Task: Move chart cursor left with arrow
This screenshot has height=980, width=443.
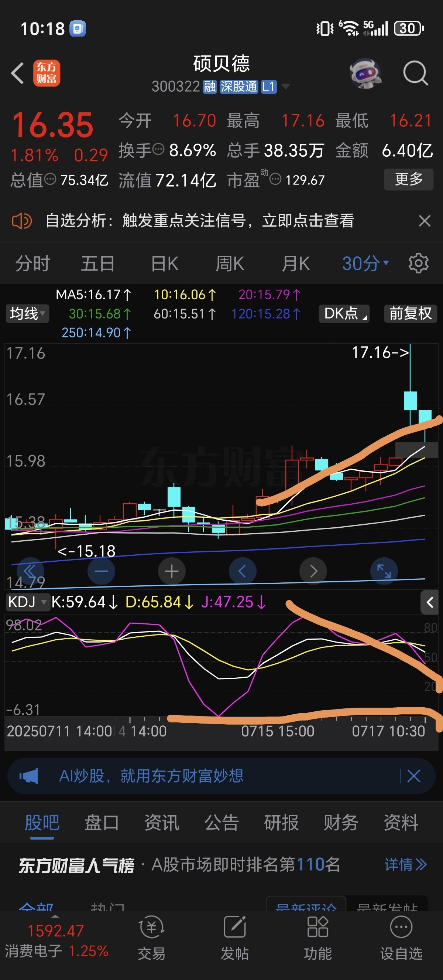Action: click(x=243, y=571)
